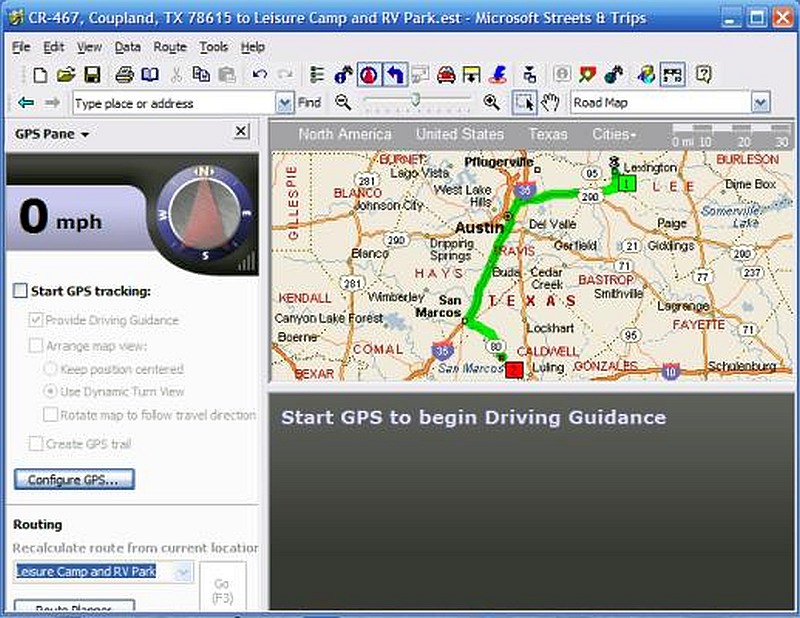Click the zoom in magnifier
Screen dimensions: 800x618
click(491, 103)
